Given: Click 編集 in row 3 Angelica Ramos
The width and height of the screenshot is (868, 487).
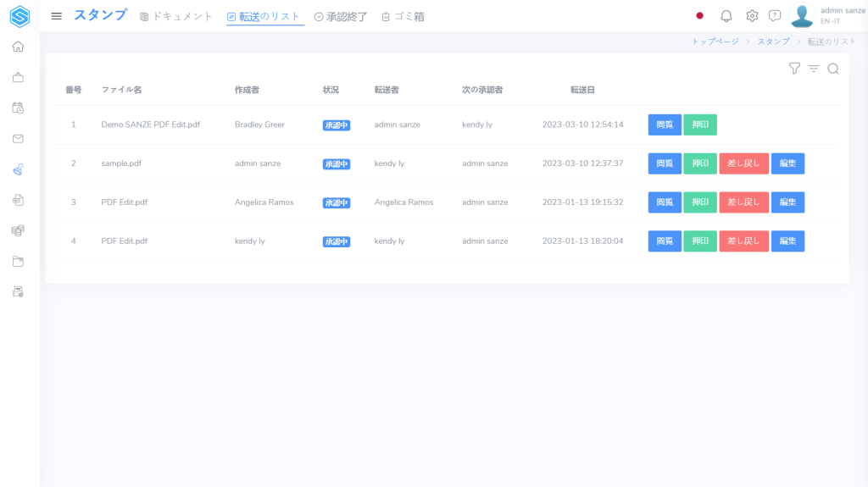Looking at the screenshot, I should point(787,202).
